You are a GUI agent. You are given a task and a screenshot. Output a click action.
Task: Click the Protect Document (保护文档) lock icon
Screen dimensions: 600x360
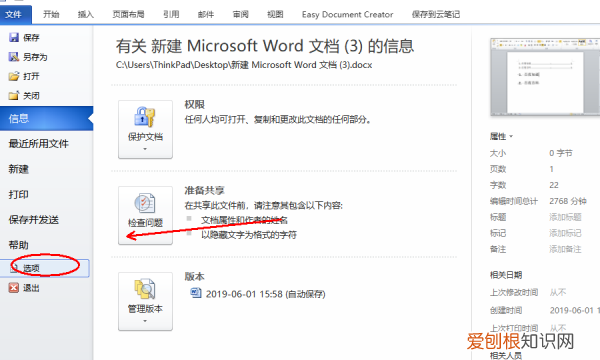145,117
